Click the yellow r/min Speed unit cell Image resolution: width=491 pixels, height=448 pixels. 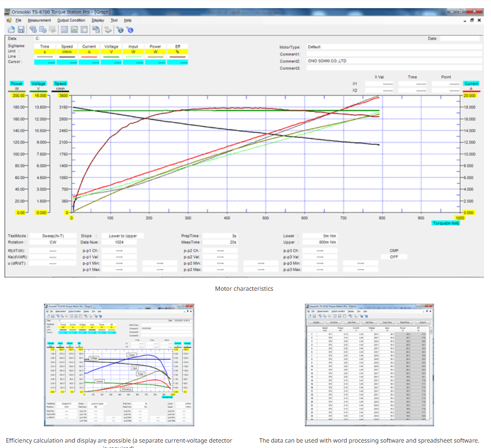(x=67, y=52)
